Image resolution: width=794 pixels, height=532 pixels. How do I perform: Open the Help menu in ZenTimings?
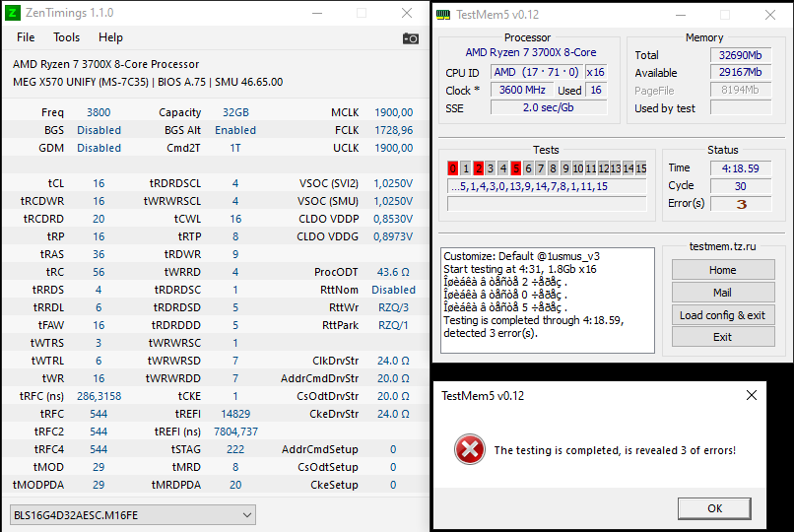[x=110, y=37]
